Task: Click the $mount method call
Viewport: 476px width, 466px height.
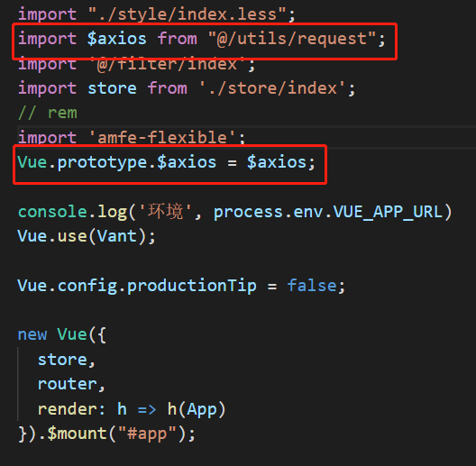Action: 78,434
